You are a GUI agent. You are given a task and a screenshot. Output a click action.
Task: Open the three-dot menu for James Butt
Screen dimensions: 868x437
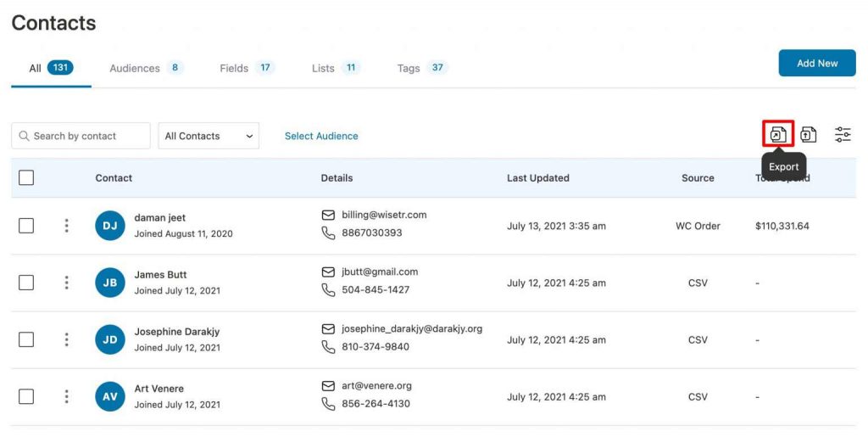(x=66, y=283)
